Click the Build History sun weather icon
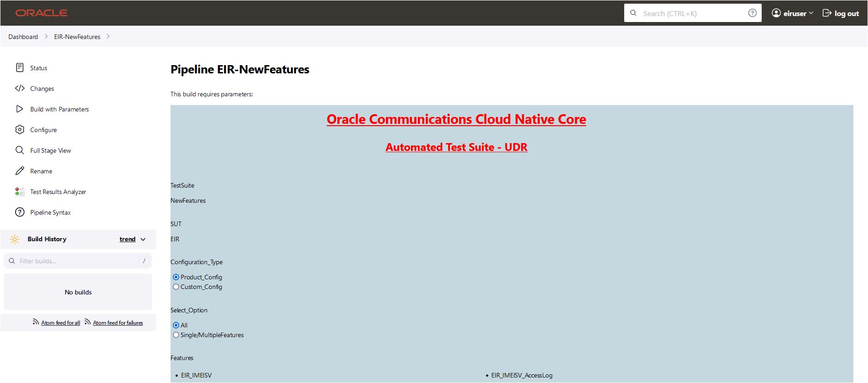868x383 pixels. (15, 239)
